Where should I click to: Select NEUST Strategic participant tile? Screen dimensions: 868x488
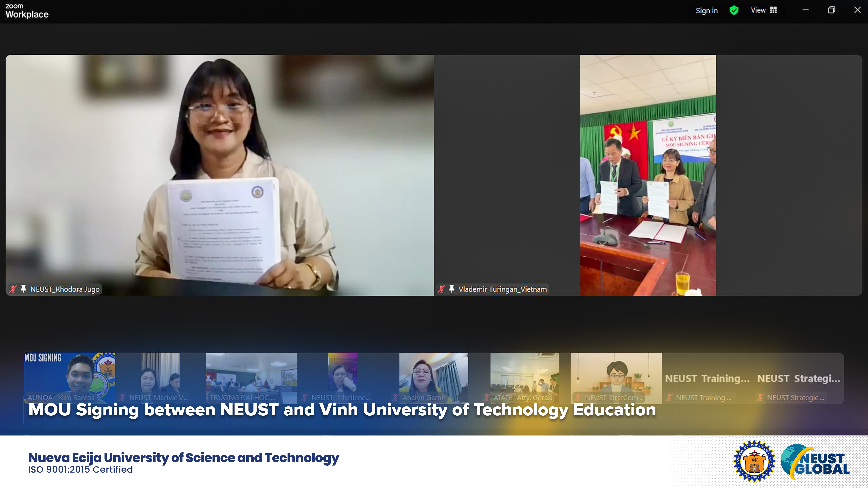pyautogui.click(x=798, y=378)
